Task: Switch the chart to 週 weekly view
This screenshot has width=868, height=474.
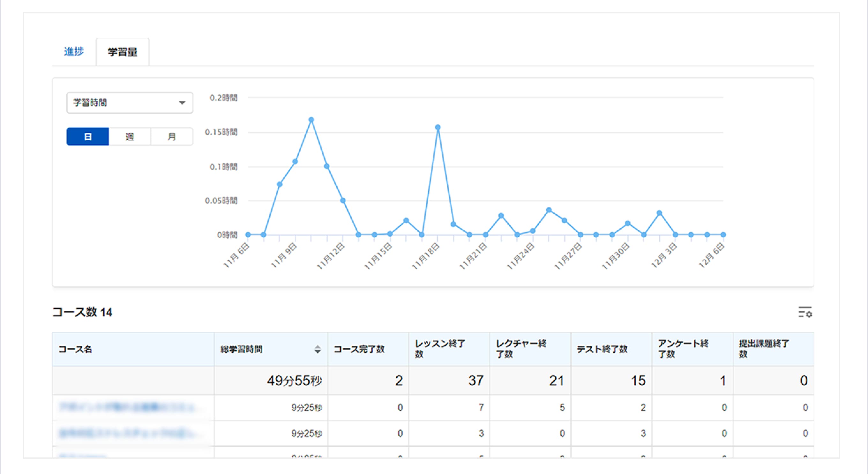Action: (130, 137)
